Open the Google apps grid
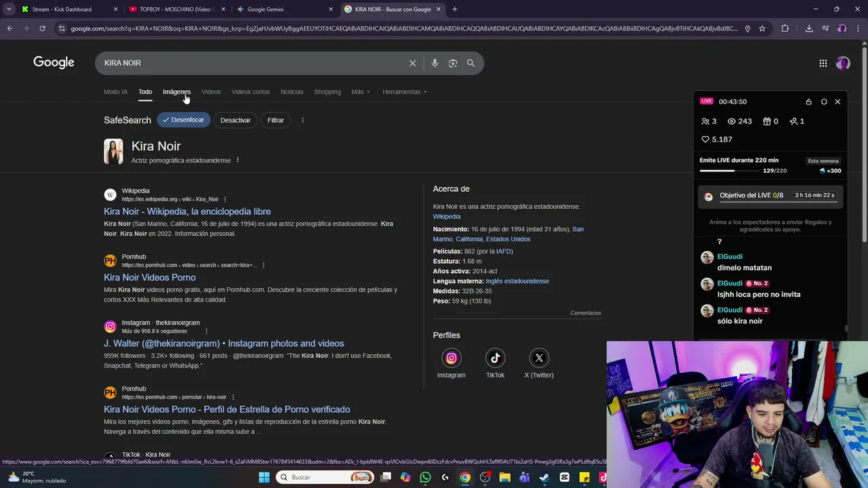The height and width of the screenshot is (488, 868). pos(823,63)
